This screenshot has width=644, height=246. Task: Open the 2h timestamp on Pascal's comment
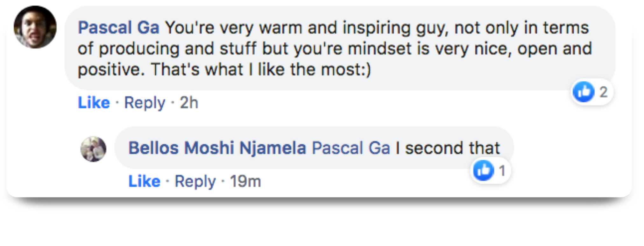pyautogui.click(x=189, y=103)
